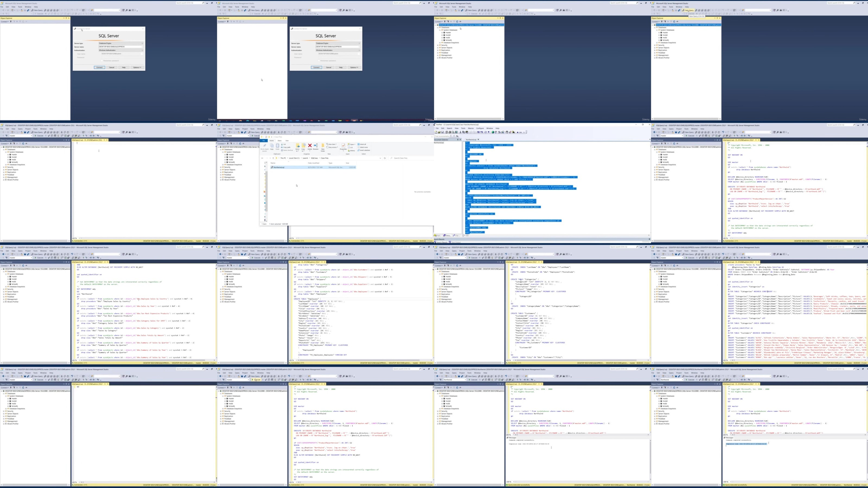Click the Search Class Files box
The image size is (868, 488).
point(411,158)
